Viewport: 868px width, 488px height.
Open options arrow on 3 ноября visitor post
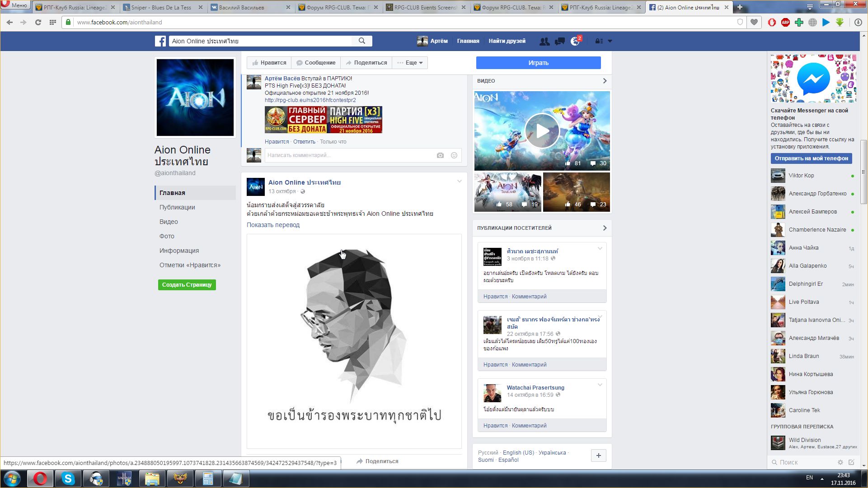pos(600,249)
